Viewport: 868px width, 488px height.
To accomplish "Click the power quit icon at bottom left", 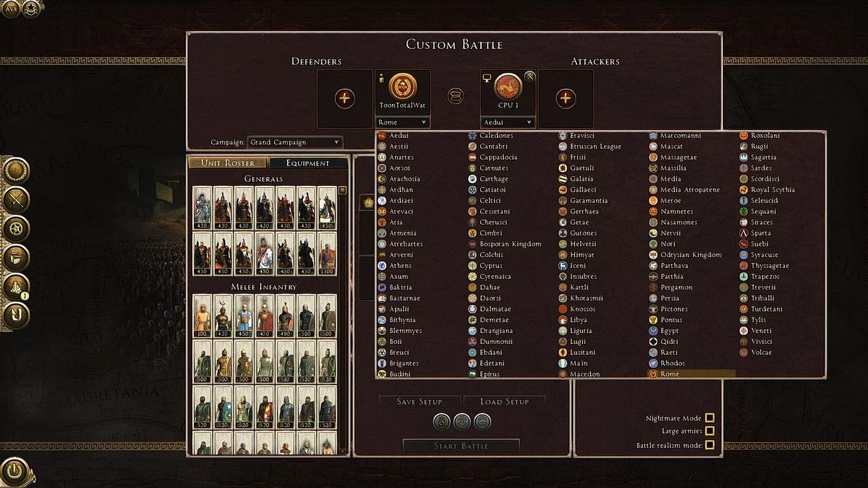I will pos(14,470).
